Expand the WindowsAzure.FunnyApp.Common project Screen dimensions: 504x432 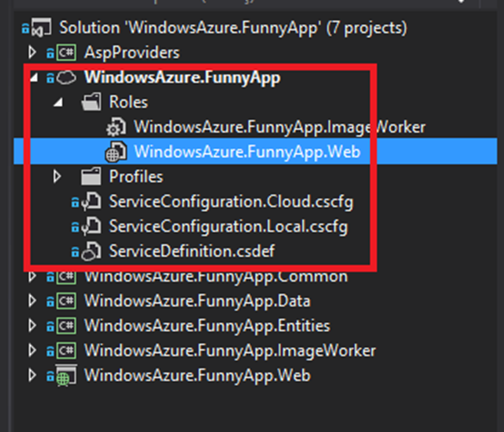tap(32, 276)
